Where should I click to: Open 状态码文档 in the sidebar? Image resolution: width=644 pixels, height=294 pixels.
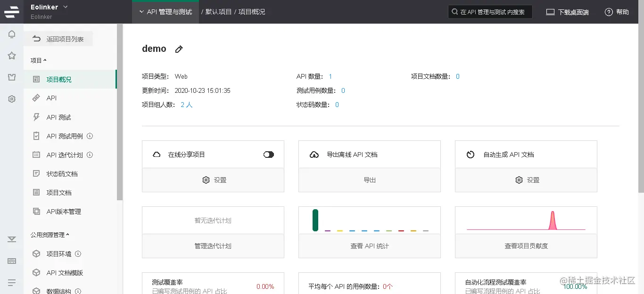click(70, 174)
